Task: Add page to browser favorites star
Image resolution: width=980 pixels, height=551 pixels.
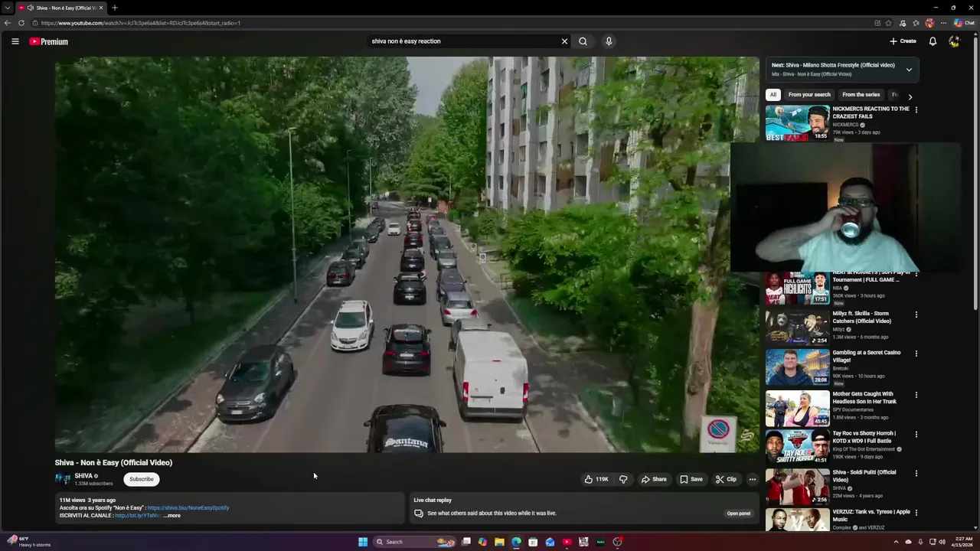Action: (890, 23)
